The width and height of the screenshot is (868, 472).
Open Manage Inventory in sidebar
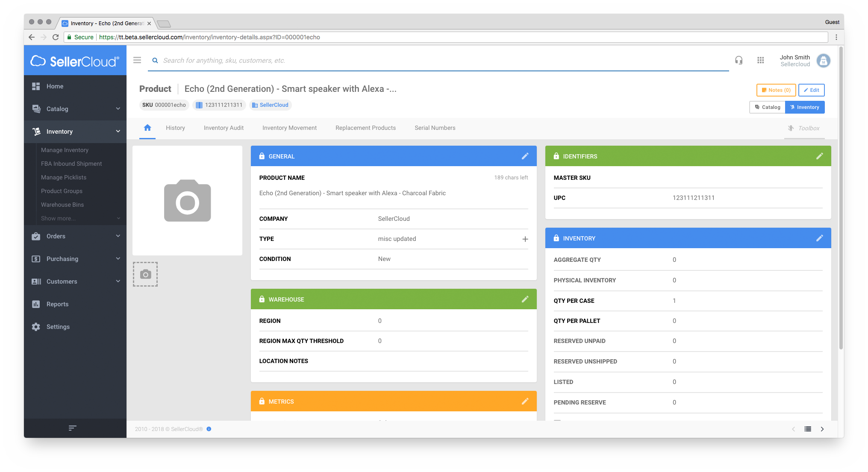[x=65, y=150]
